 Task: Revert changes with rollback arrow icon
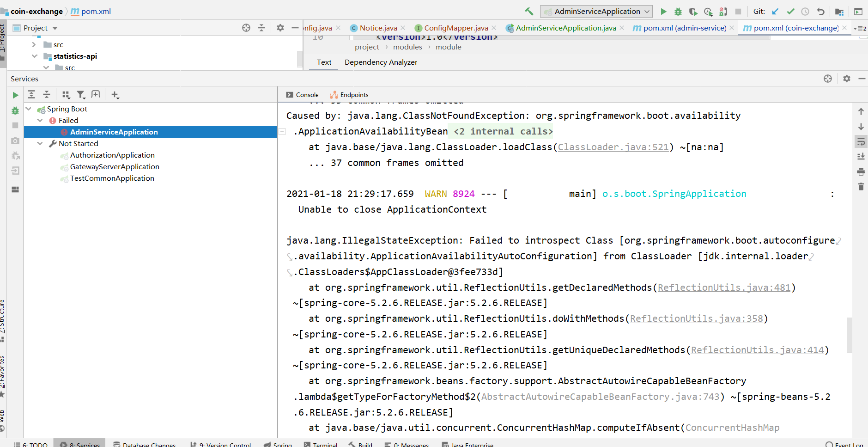(820, 11)
